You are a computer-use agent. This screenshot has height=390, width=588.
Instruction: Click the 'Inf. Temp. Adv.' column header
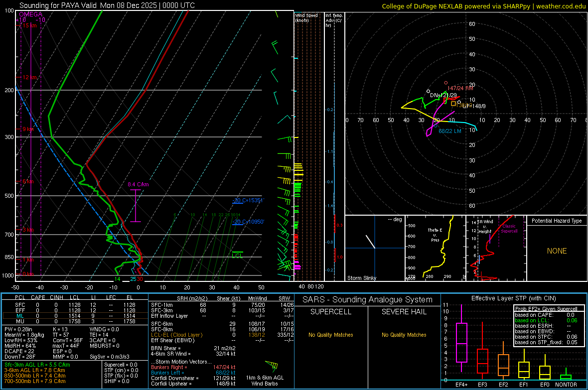coord(333,20)
